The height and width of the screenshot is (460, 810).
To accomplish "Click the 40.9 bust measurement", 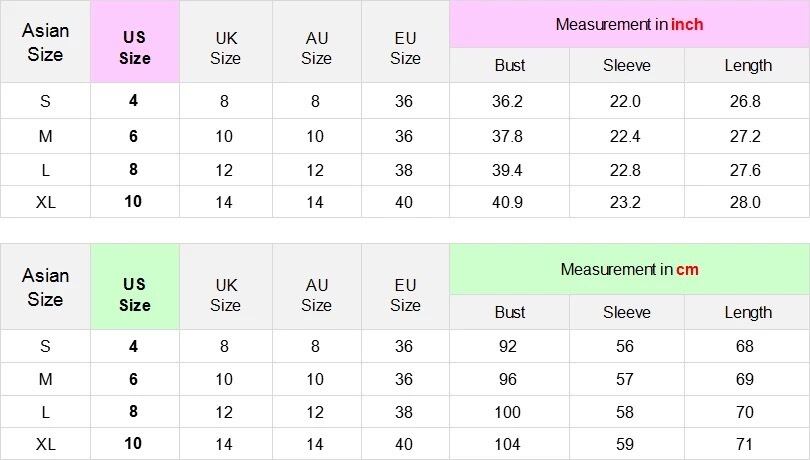I will point(508,202).
